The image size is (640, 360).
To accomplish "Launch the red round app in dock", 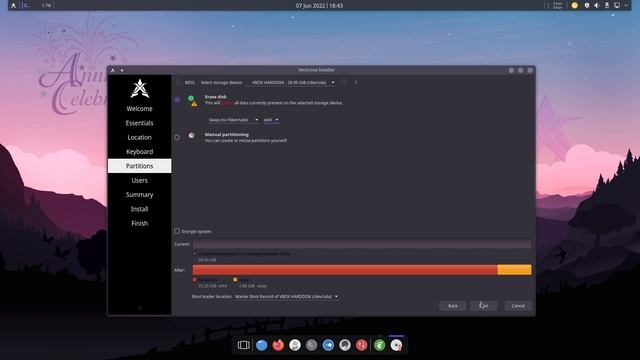I will tap(361, 345).
